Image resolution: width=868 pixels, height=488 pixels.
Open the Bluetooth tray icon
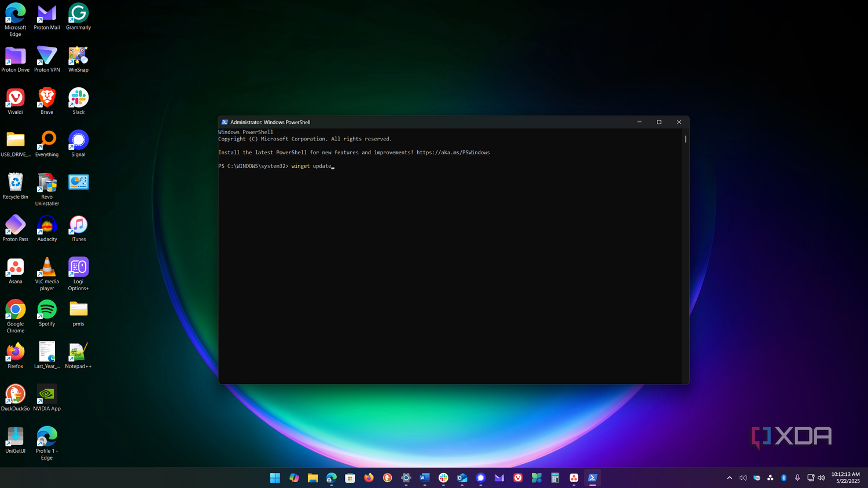784,478
